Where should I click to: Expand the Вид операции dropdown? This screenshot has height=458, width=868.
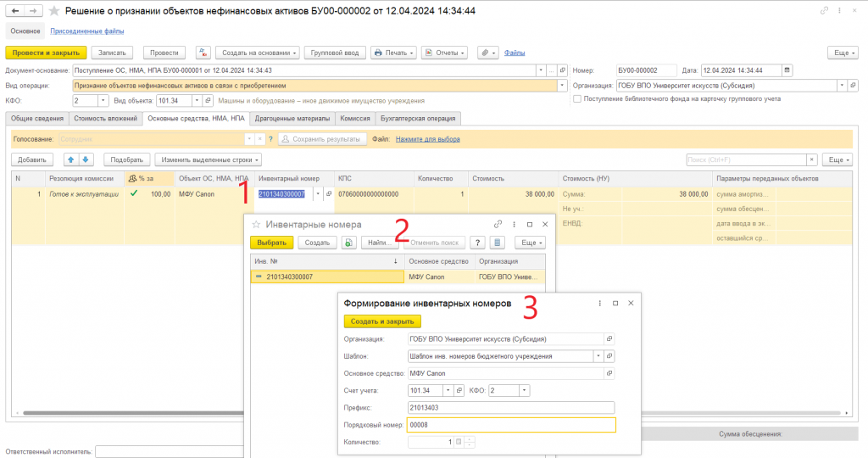click(x=562, y=86)
